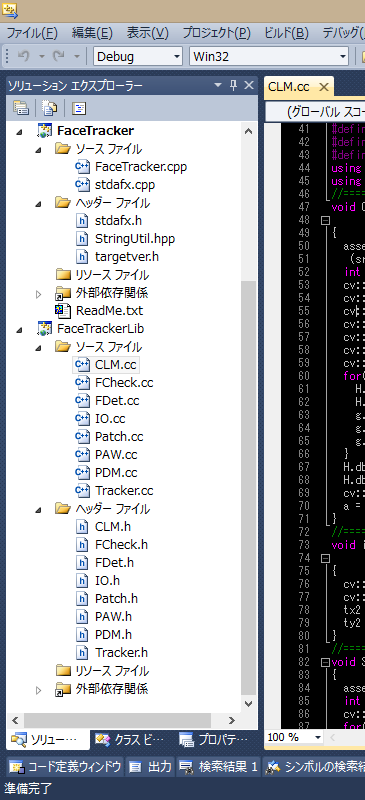Select the CLM.cc editor tab
This screenshot has width=365, height=800.
(x=288, y=87)
